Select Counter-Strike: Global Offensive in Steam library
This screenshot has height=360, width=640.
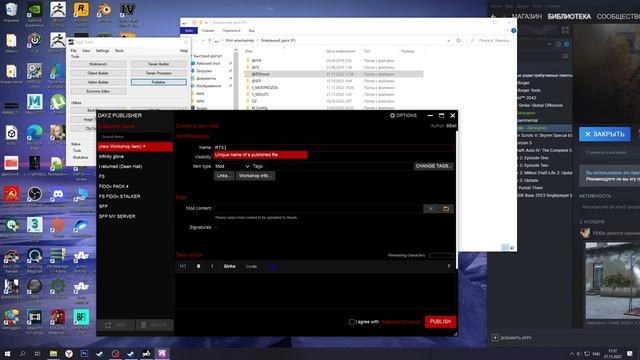(540, 105)
